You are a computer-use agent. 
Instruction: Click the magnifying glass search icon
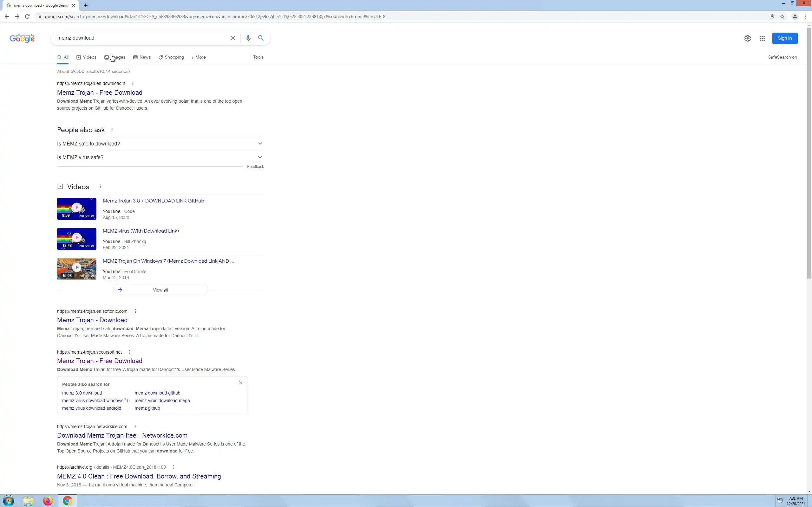[261, 38]
